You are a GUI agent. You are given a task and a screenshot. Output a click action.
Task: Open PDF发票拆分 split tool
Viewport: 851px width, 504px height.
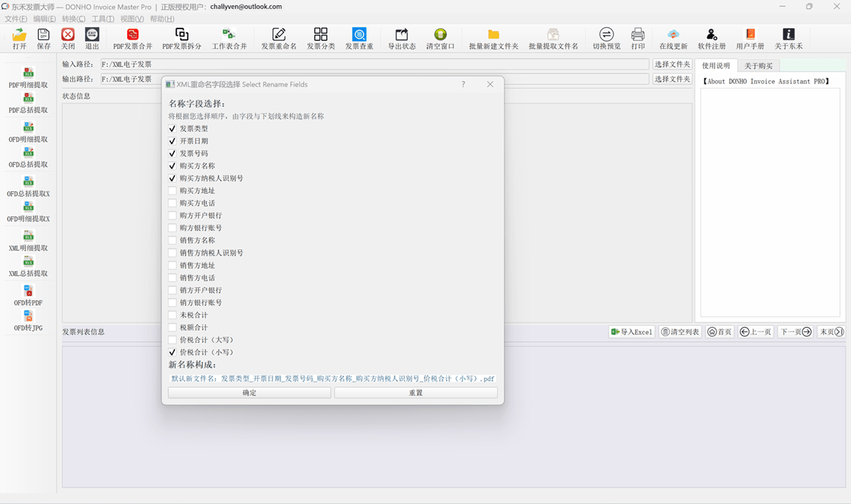pyautogui.click(x=182, y=39)
